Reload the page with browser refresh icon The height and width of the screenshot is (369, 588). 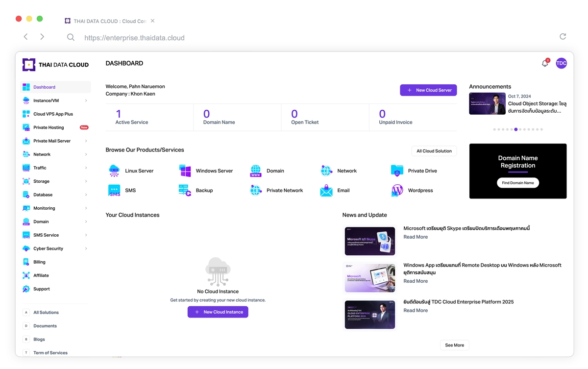click(x=563, y=37)
